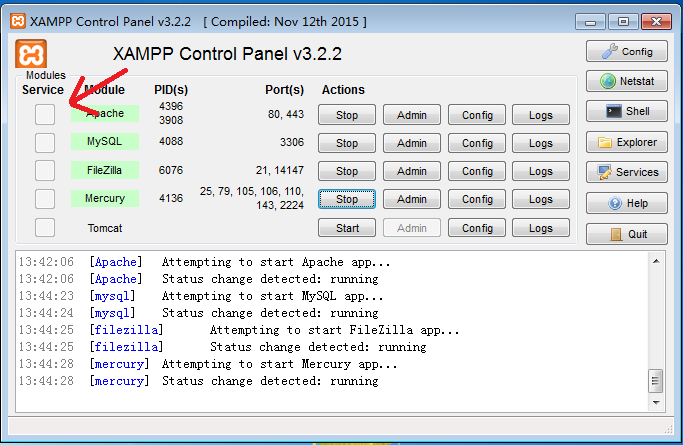Open Mercury Config menu
The image size is (683, 445).
point(477,199)
